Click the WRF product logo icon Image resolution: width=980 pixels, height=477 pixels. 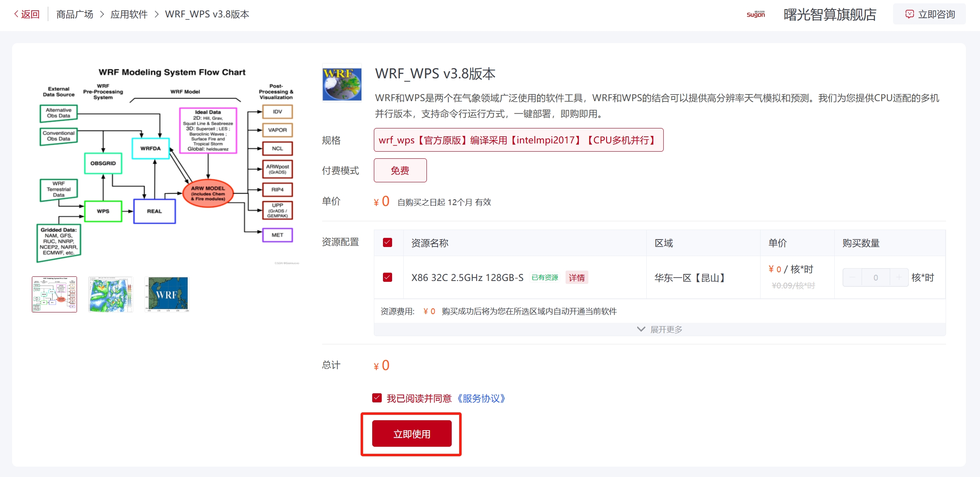[342, 83]
